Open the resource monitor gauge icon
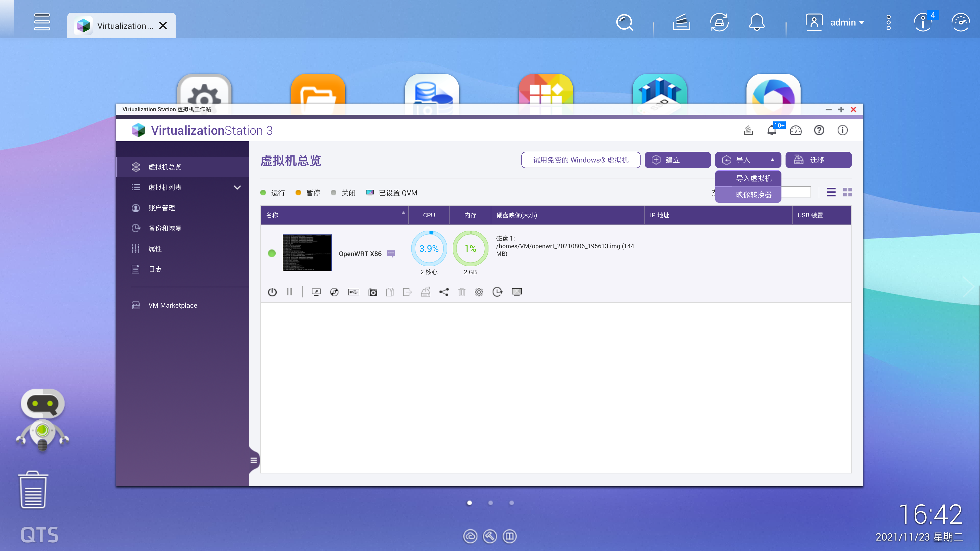The image size is (980, 551). [795, 130]
